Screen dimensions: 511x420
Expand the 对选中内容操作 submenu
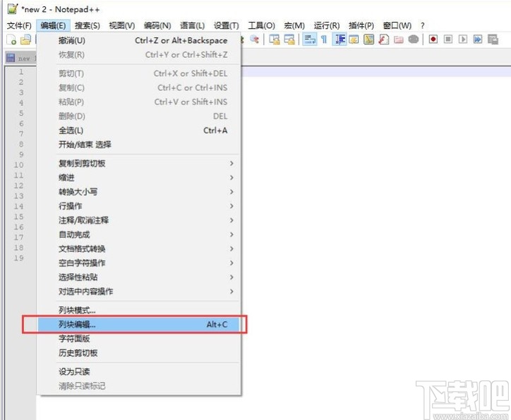[x=139, y=292]
